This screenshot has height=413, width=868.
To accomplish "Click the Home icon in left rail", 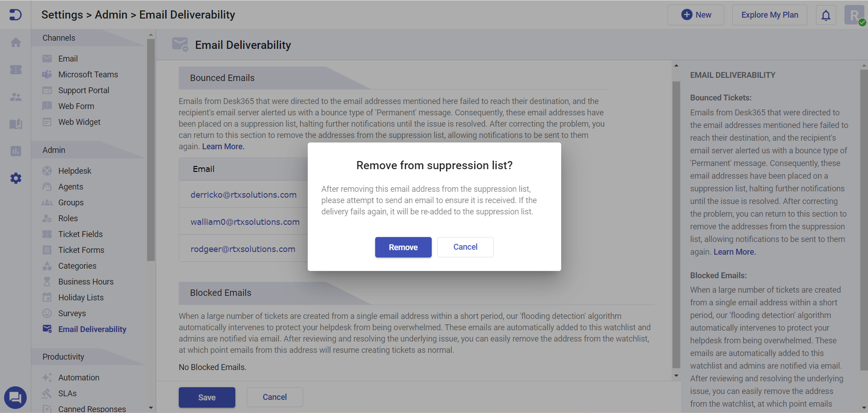I will (16, 43).
